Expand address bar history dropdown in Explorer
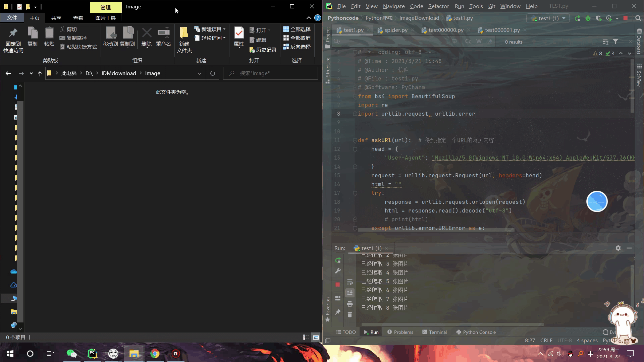The height and width of the screenshot is (362, 644). 200,73
